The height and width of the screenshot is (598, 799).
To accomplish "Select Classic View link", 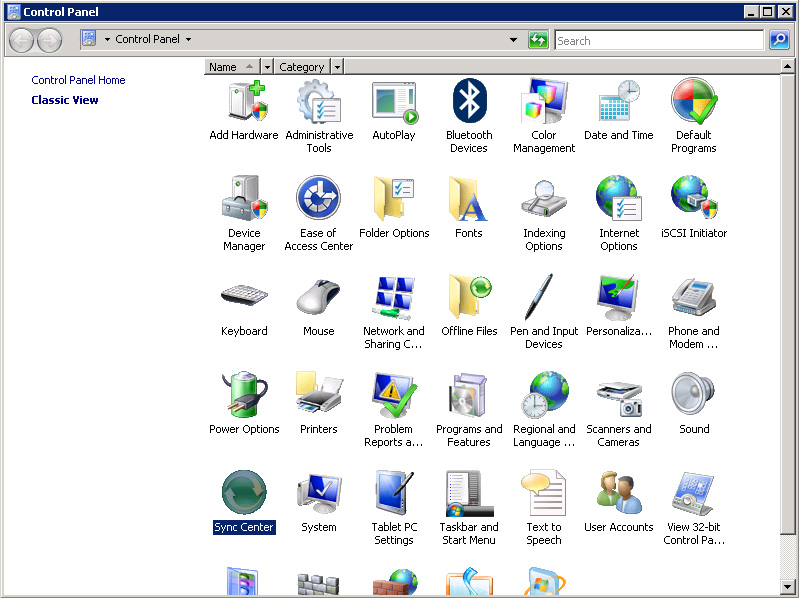I will click(65, 100).
